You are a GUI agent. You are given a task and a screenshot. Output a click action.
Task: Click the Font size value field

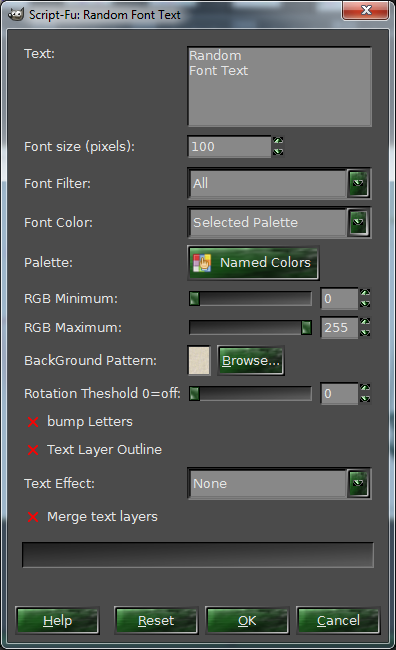click(x=229, y=146)
